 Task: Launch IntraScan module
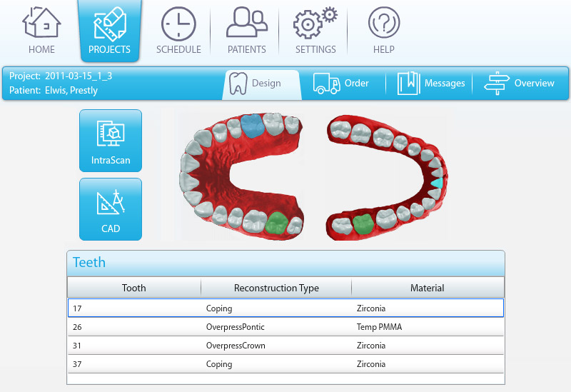pos(111,141)
